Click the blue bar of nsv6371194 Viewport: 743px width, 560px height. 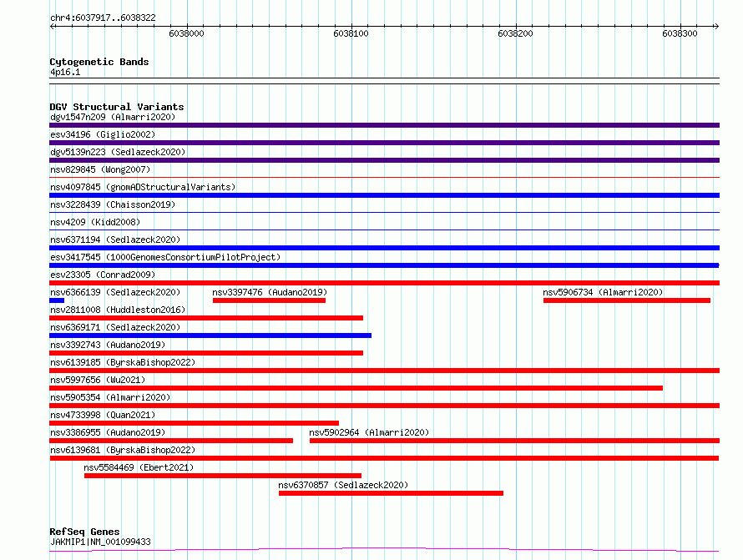[x=384, y=248]
